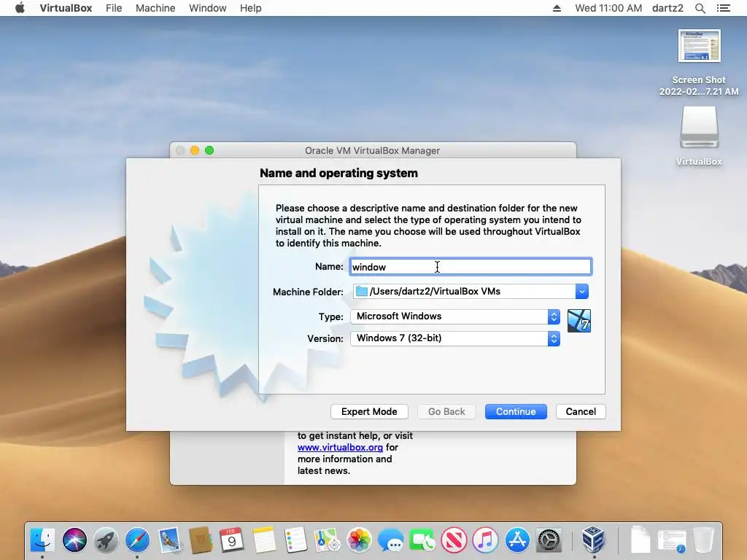Open the VirtualBox application menu
Image resolution: width=747 pixels, height=560 pixels.
66,8
